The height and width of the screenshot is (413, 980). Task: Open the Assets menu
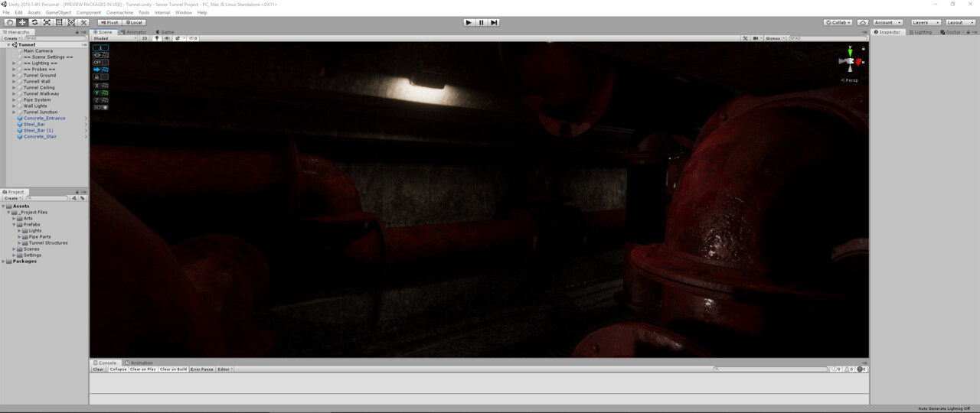34,12
